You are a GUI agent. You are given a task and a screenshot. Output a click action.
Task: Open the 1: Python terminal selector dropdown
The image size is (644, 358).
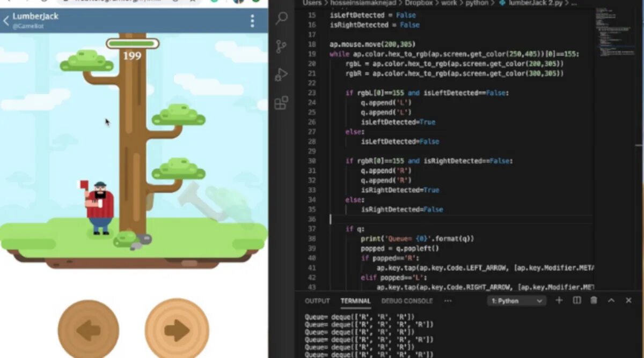pyautogui.click(x=516, y=300)
